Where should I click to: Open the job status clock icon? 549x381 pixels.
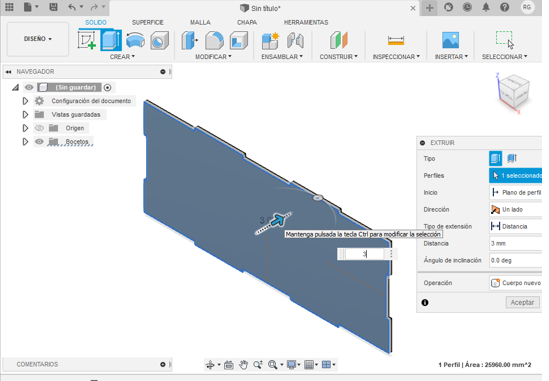467,7
